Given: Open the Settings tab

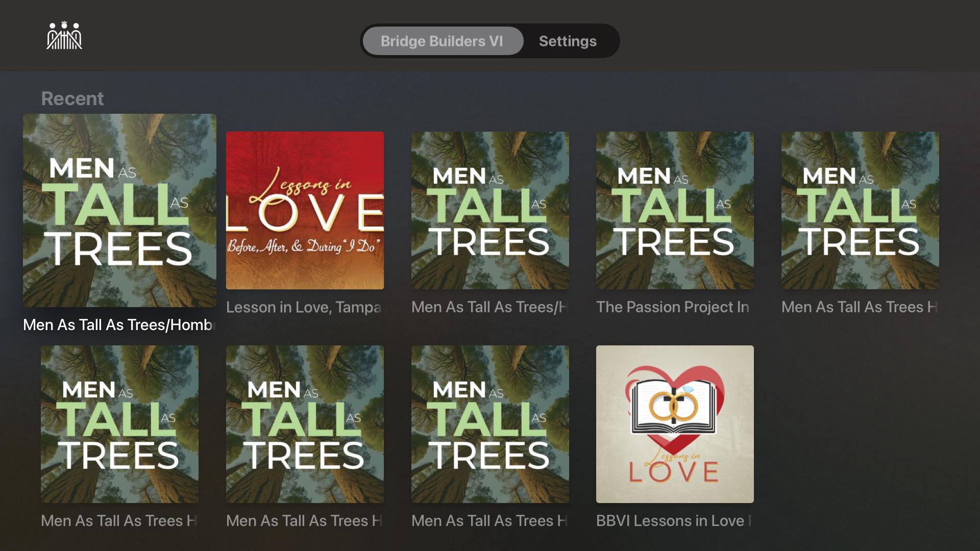Looking at the screenshot, I should [x=568, y=41].
